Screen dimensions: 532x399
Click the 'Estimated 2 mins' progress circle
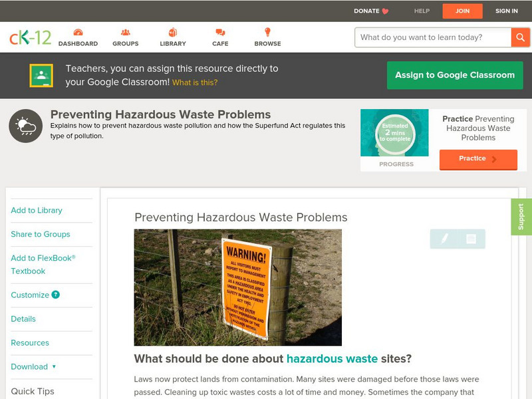tap(395, 133)
